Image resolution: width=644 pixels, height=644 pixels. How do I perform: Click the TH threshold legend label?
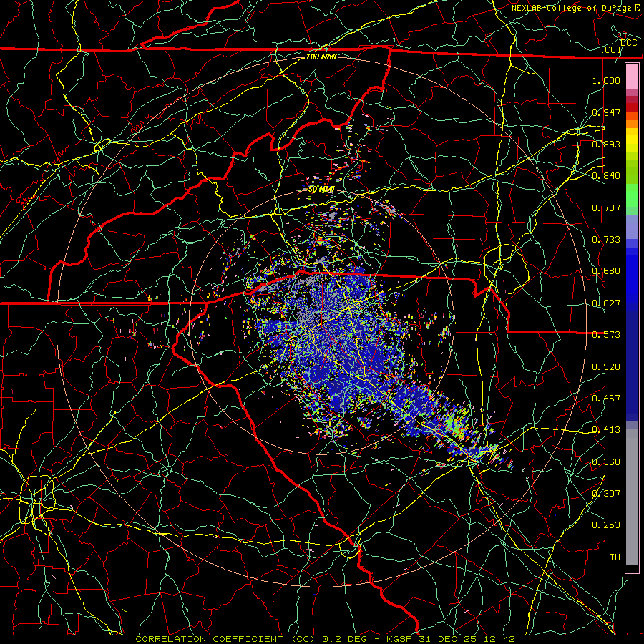615,557
